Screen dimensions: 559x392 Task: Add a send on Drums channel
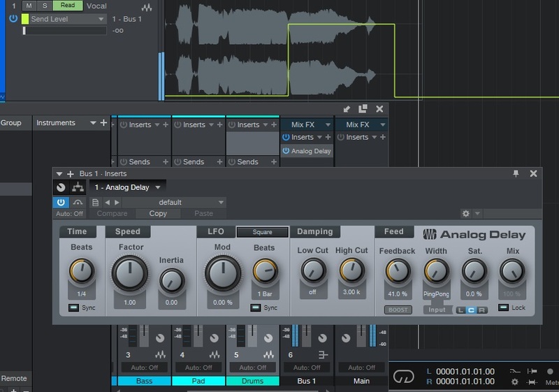pyautogui.click(x=274, y=162)
